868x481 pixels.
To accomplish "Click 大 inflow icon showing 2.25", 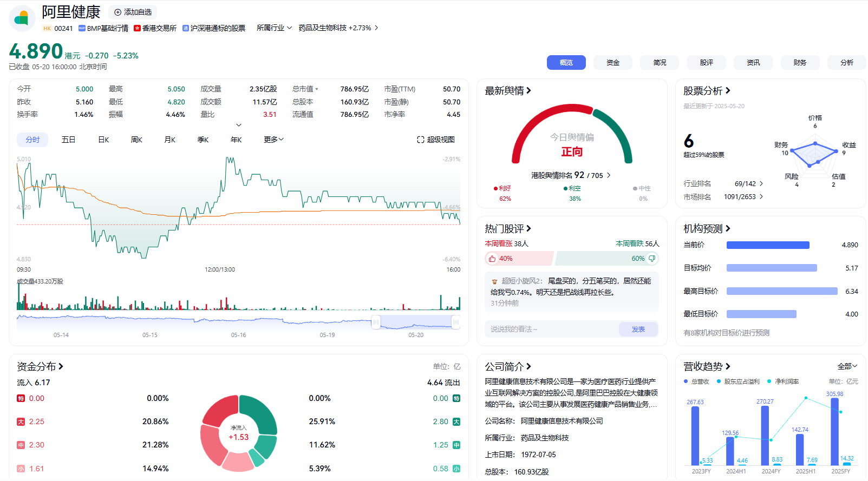I will pos(21,422).
